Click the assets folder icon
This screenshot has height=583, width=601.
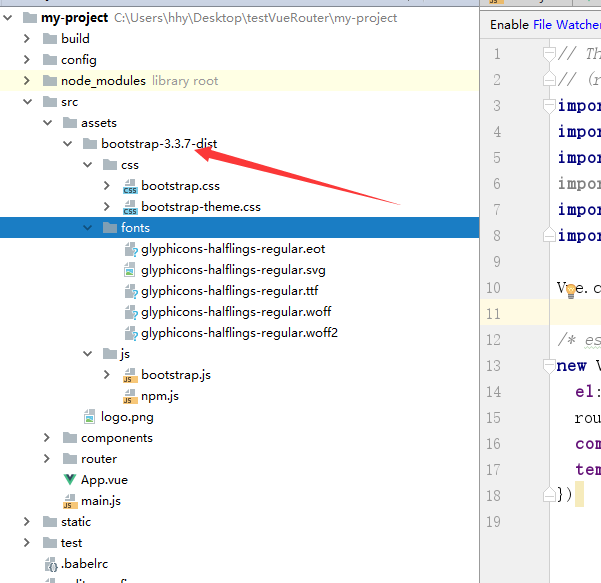point(70,123)
